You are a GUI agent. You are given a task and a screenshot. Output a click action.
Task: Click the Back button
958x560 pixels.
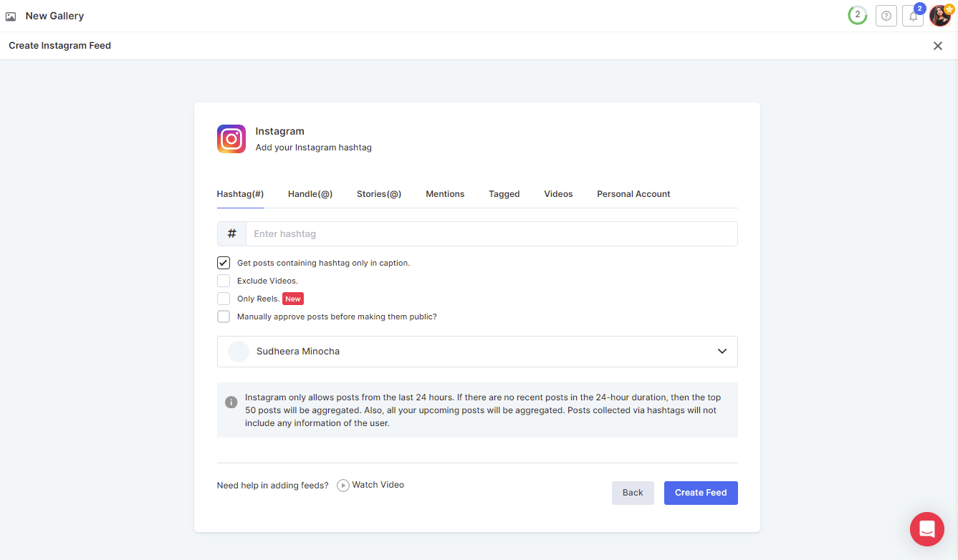[633, 493]
